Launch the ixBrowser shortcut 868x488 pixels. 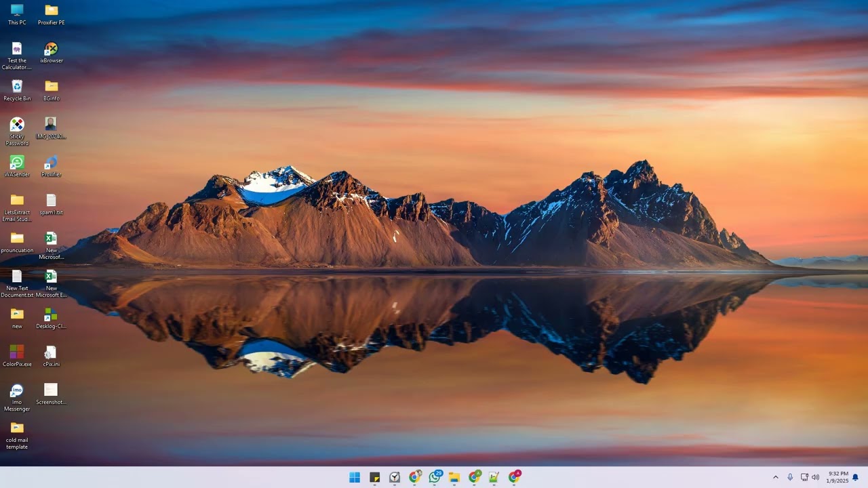[x=51, y=53]
